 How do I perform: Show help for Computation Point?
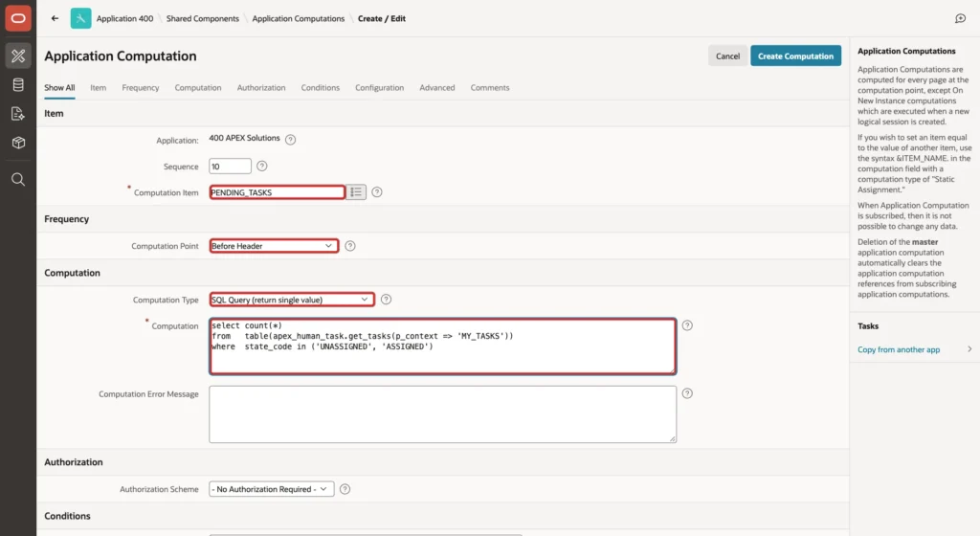350,246
